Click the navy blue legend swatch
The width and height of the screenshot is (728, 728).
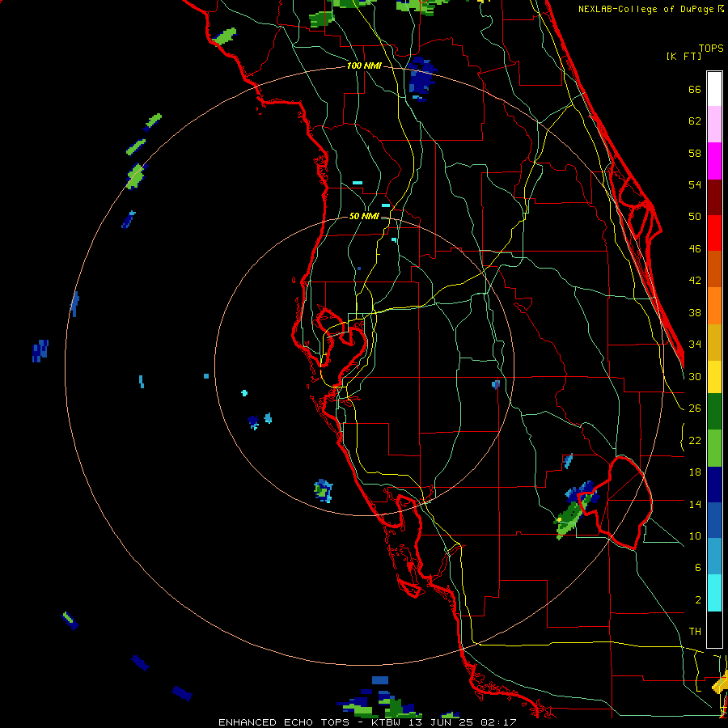point(714,485)
